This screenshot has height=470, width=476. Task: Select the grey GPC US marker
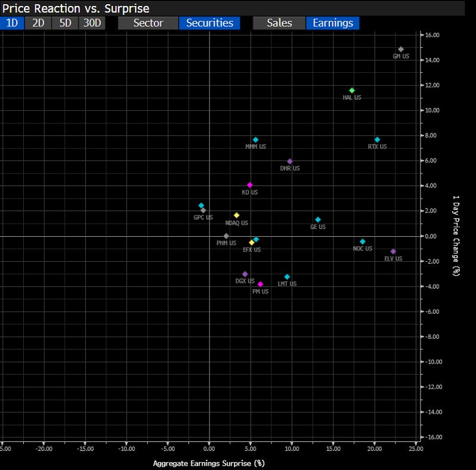(x=203, y=210)
